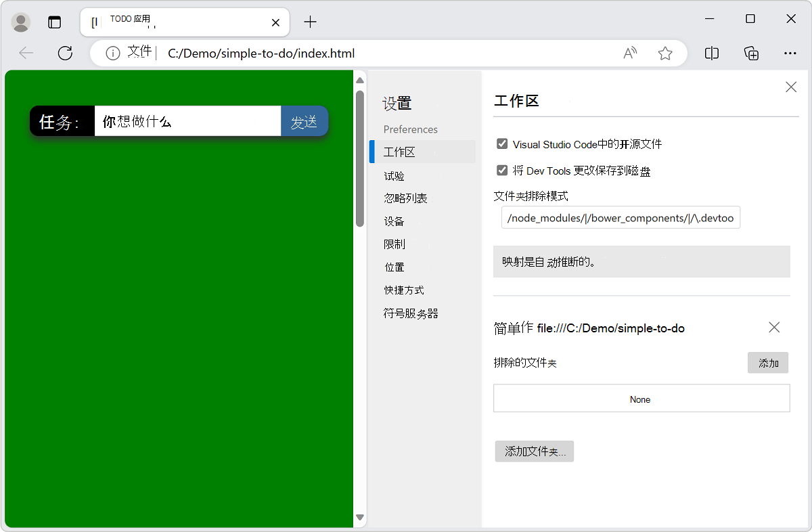
Task: Open a new browser tab
Action: (310, 22)
